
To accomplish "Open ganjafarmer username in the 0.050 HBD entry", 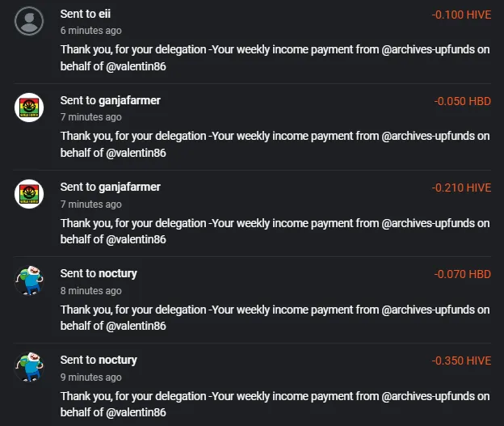I will pos(129,101).
